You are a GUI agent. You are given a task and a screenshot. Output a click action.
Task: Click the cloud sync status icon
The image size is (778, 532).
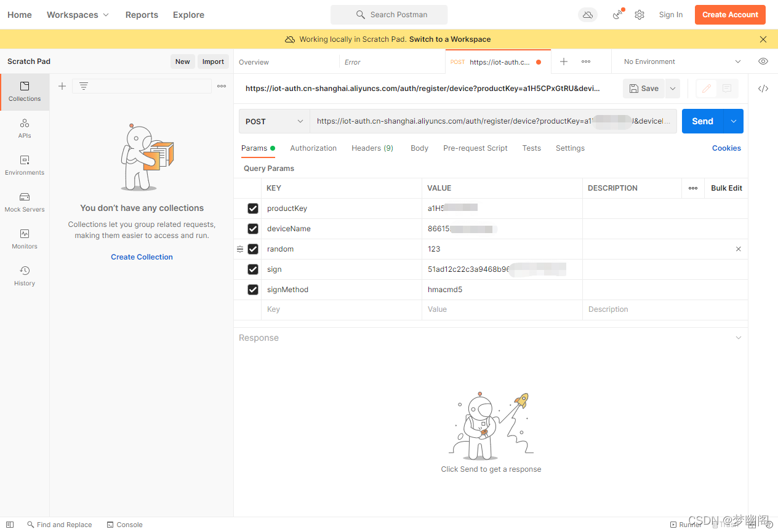(588, 15)
